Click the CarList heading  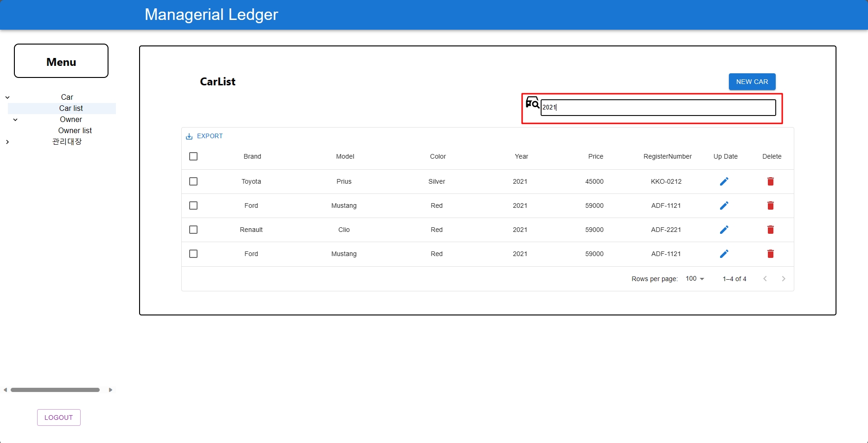[x=218, y=82]
